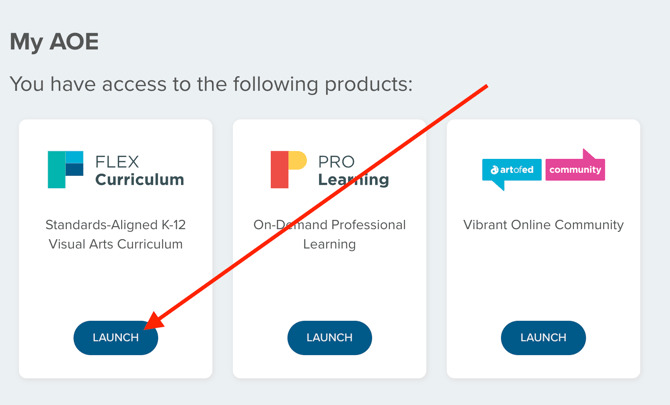Click the blue artofed speech bubble logo
Image resolution: width=670 pixels, height=405 pixels.
[x=511, y=171]
